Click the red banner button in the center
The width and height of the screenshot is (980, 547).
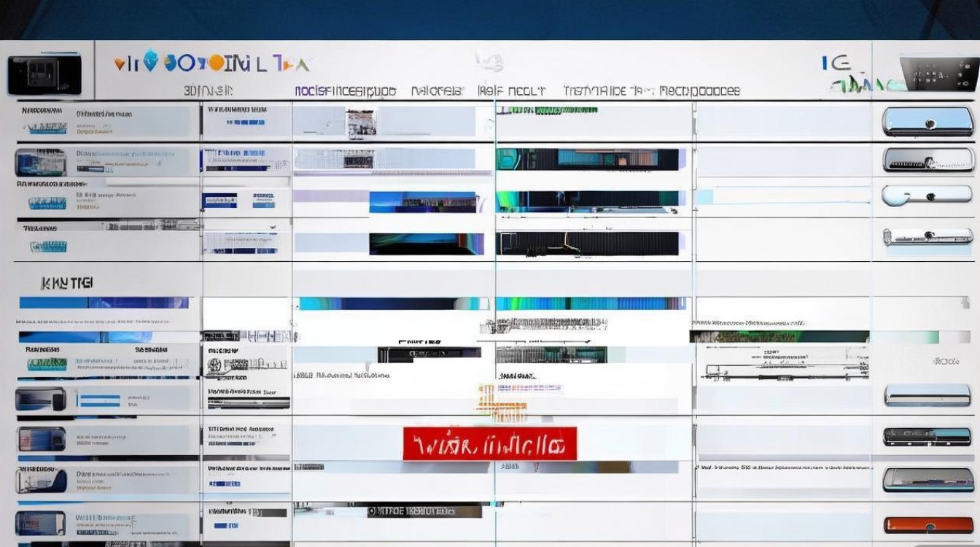coord(489,443)
